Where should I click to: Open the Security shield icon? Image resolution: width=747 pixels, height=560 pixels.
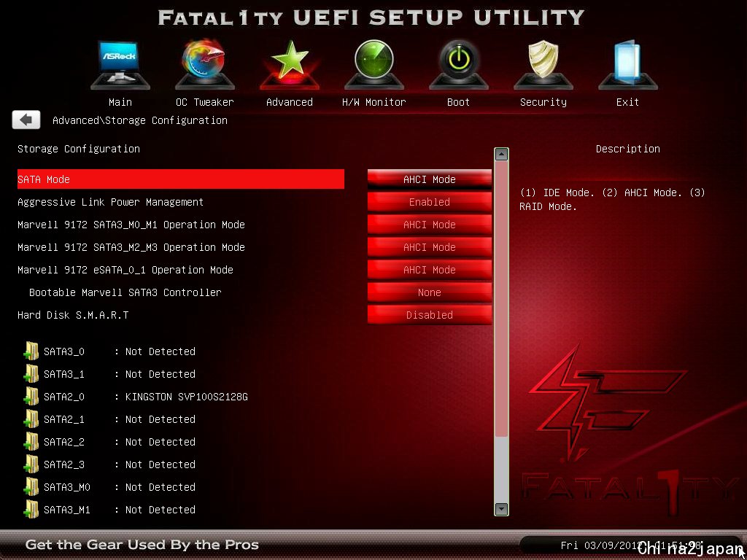(543, 65)
